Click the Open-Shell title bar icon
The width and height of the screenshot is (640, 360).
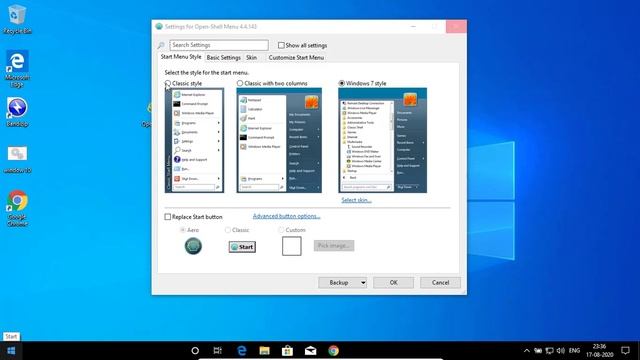click(x=159, y=27)
